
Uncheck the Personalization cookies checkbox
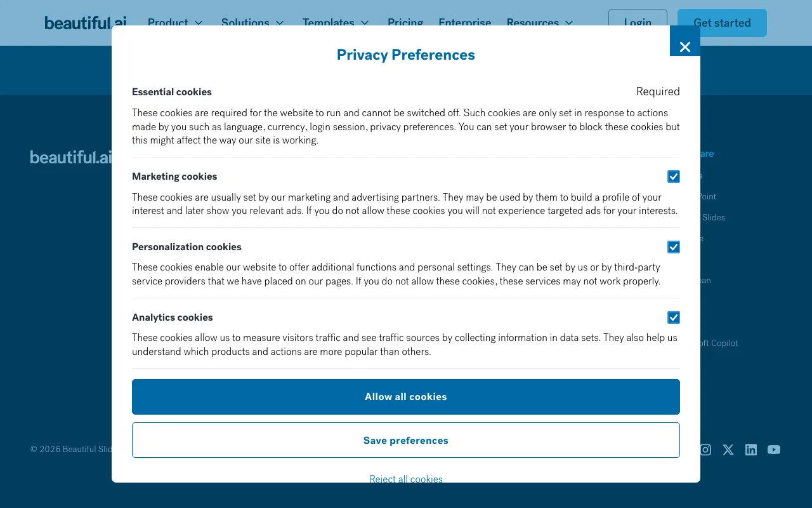click(674, 247)
